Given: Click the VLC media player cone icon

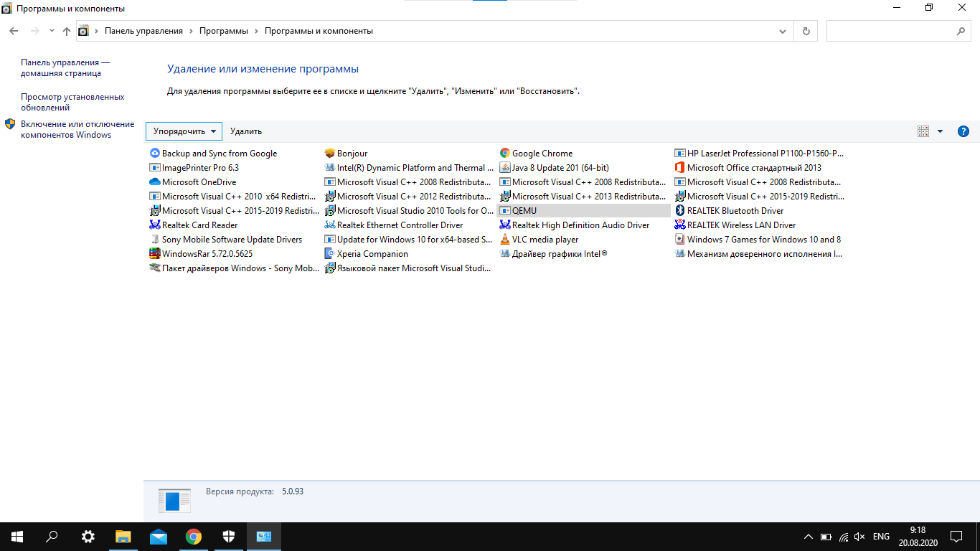Looking at the screenshot, I should click(505, 239).
